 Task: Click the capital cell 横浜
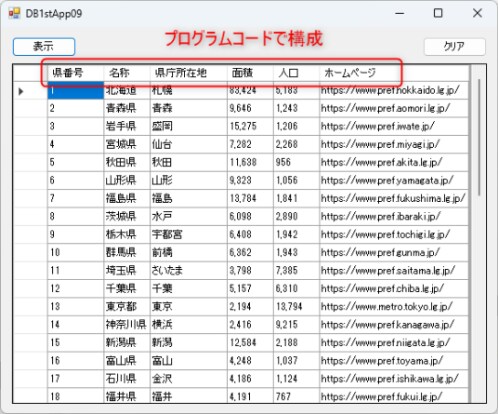[x=189, y=324]
